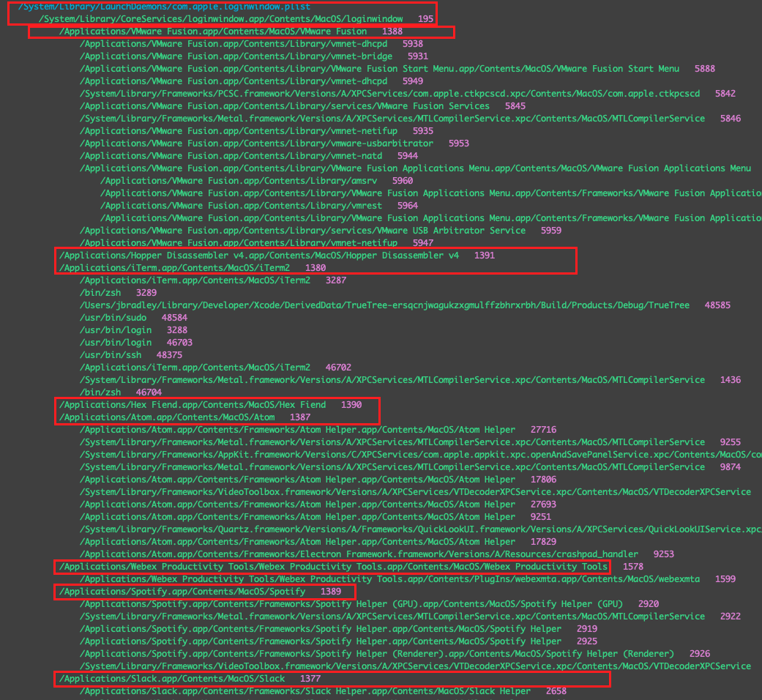Viewport: 762px width, 700px height.
Task: Click VMware Fusion Services line PID 5845
Action: point(302,106)
